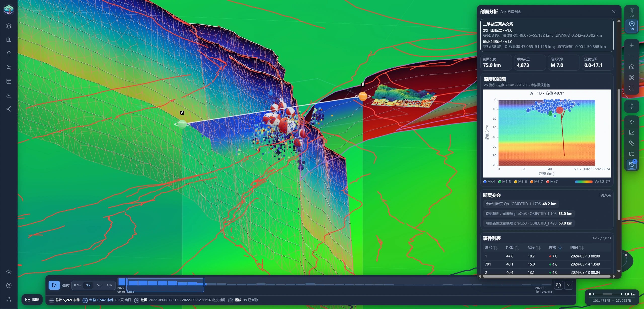
Task: Click the lightbulb insights sidebar icon
Action: [x=9, y=54]
